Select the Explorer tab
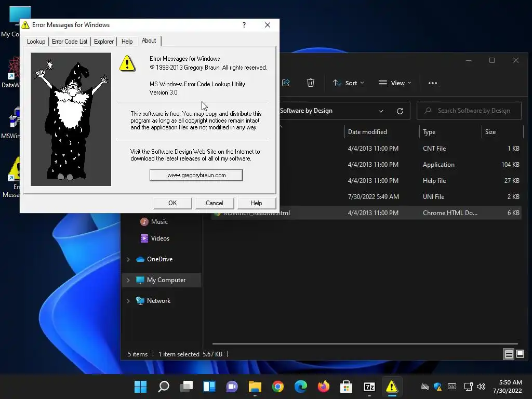Screen dimensions: 532x399 point(103,42)
